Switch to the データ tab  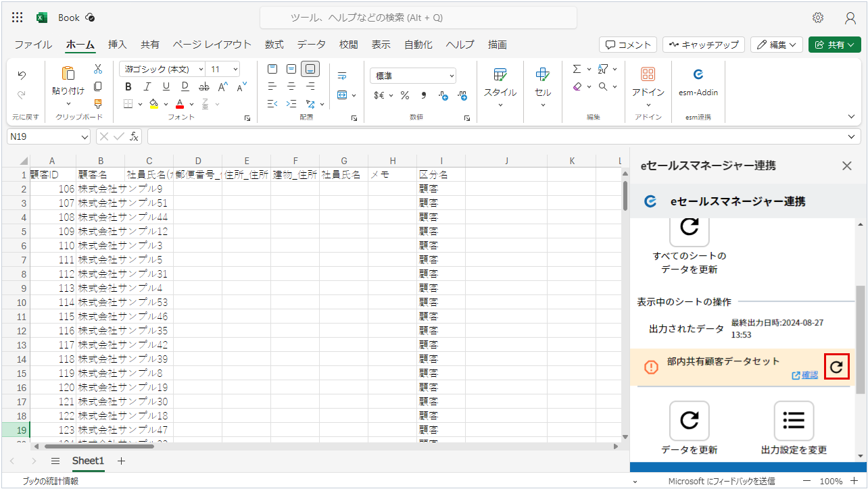(311, 45)
